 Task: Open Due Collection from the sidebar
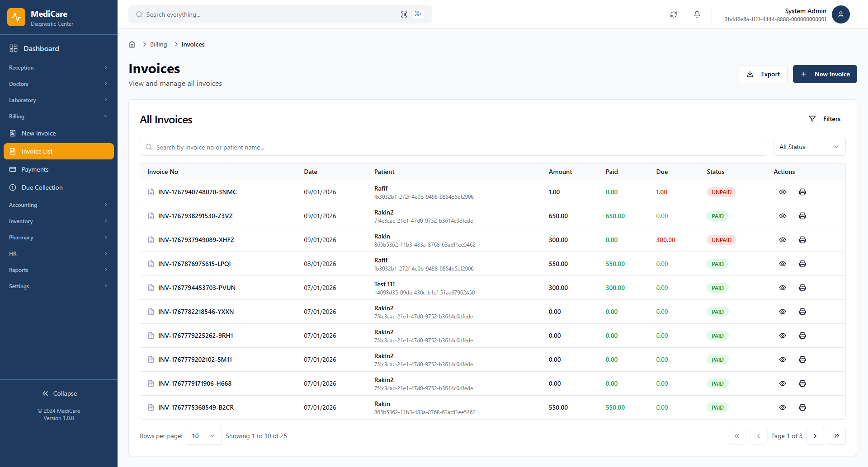point(42,187)
